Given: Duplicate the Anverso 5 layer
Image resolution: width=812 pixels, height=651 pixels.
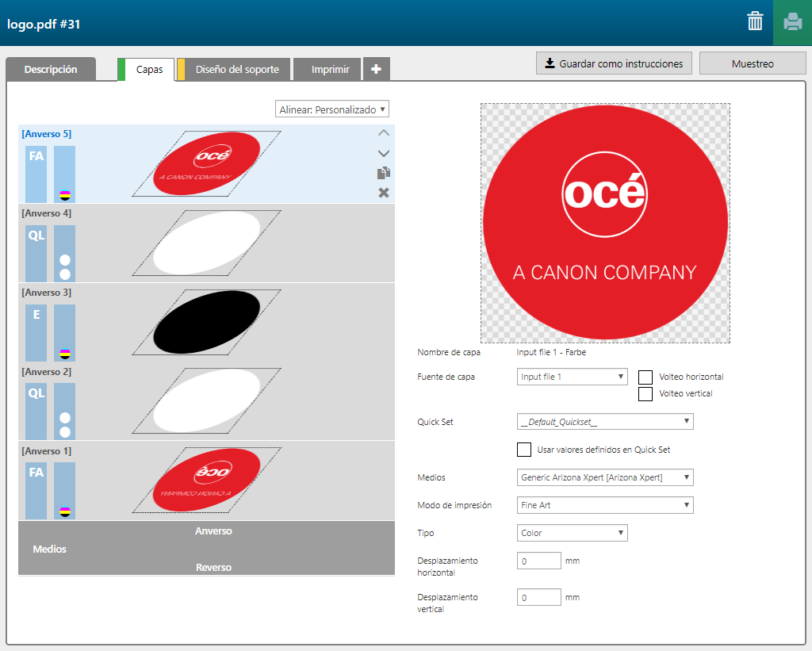Looking at the screenshot, I should [x=384, y=173].
